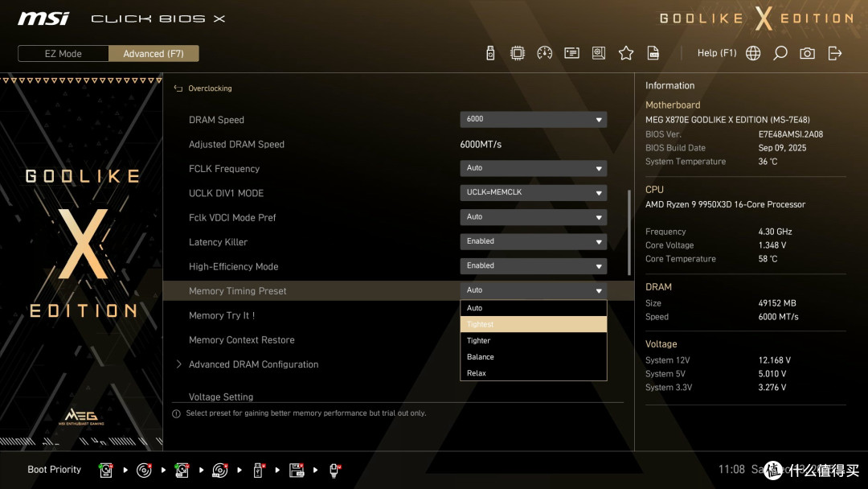Expand Advanced DRAM Configuration submenu
The image size is (868, 489).
pos(253,364)
